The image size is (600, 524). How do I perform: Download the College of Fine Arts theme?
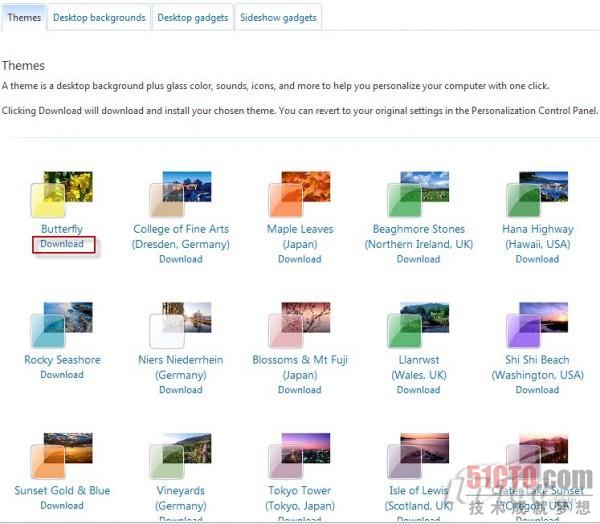click(181, 259)
